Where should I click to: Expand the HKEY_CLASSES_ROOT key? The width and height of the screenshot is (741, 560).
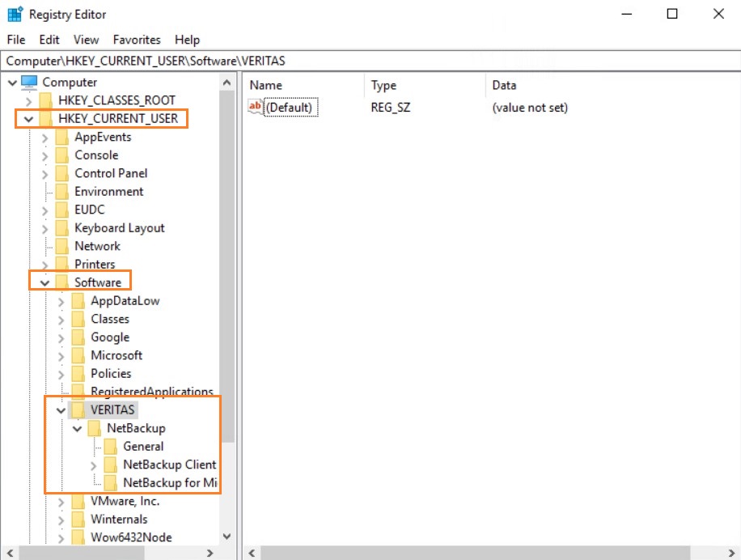[x=29, y=101]
